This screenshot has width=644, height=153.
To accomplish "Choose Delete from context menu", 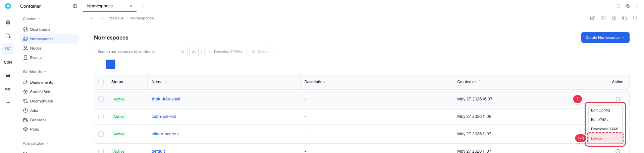I will tap(605, 138).
